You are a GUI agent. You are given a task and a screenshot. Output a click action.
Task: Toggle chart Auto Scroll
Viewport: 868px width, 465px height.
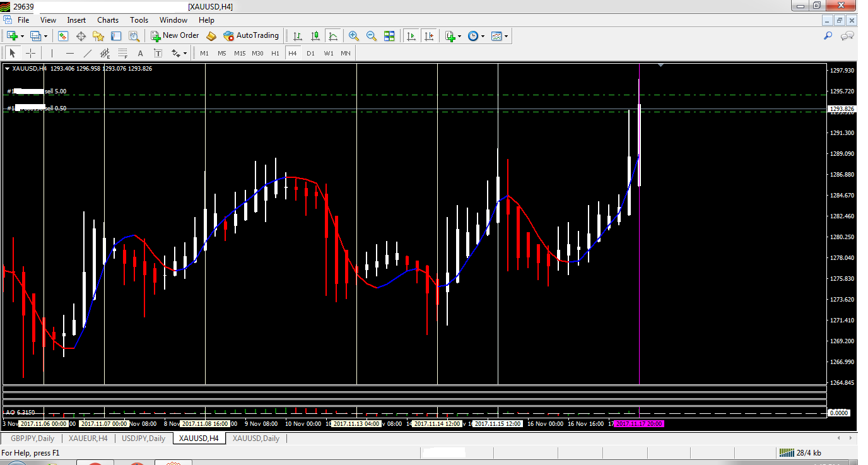411,36
